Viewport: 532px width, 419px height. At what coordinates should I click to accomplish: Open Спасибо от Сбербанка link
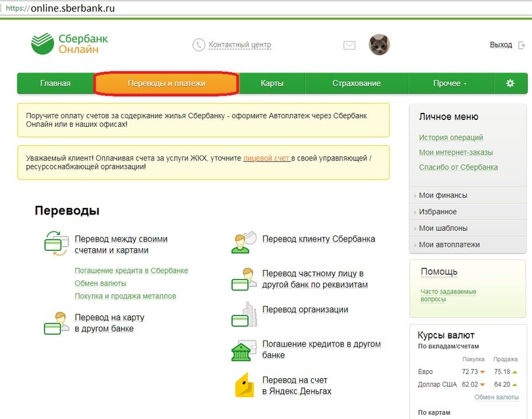[x=458, y=168]
